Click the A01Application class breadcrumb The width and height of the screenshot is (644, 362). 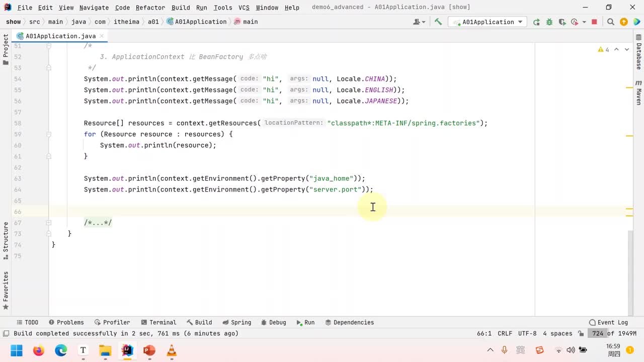(197, 22)
